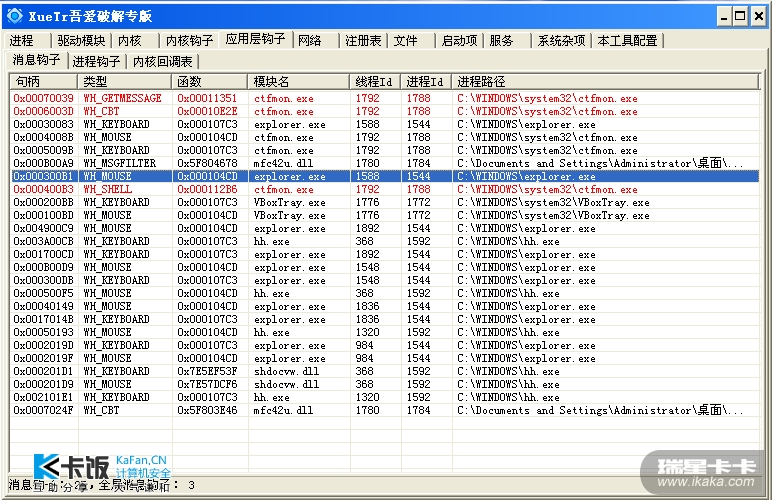The width and height of the screenshot is (772, 500).
Task: Select the last row 0x0007024F
Action: tap(384, 410)
